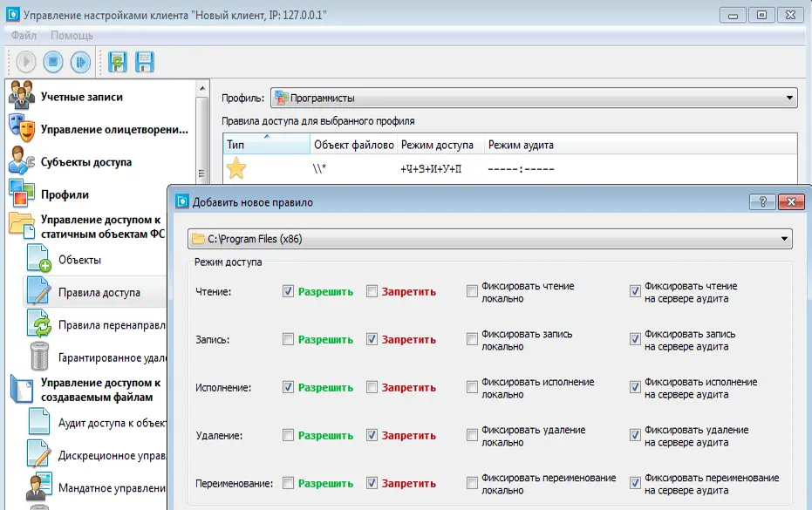
Task: Open the Профиль dropdown showing Программисты
Action: (533, 99)
